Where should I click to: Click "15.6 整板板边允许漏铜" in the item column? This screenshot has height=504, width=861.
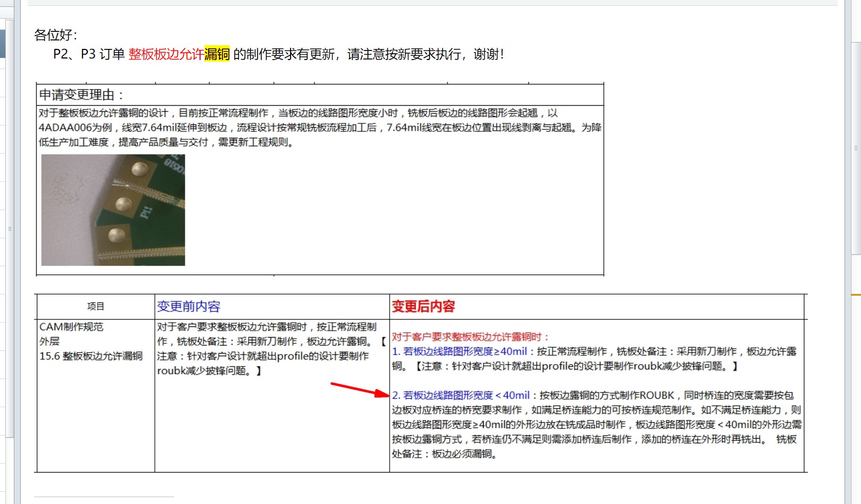(x=91, y=356)
